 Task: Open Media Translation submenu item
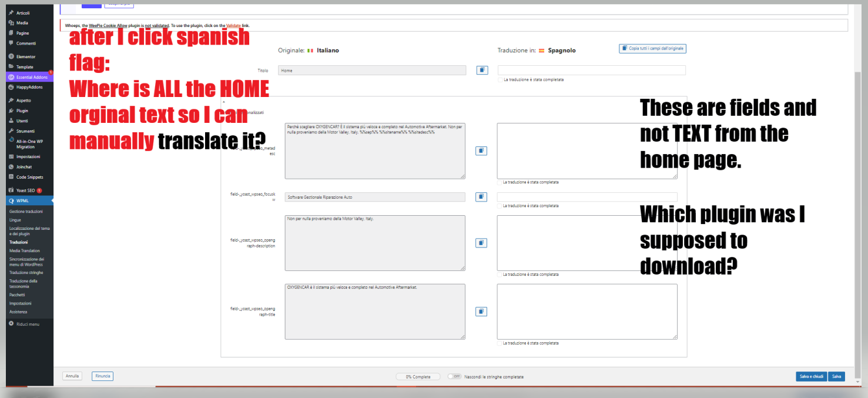point(25,250)
